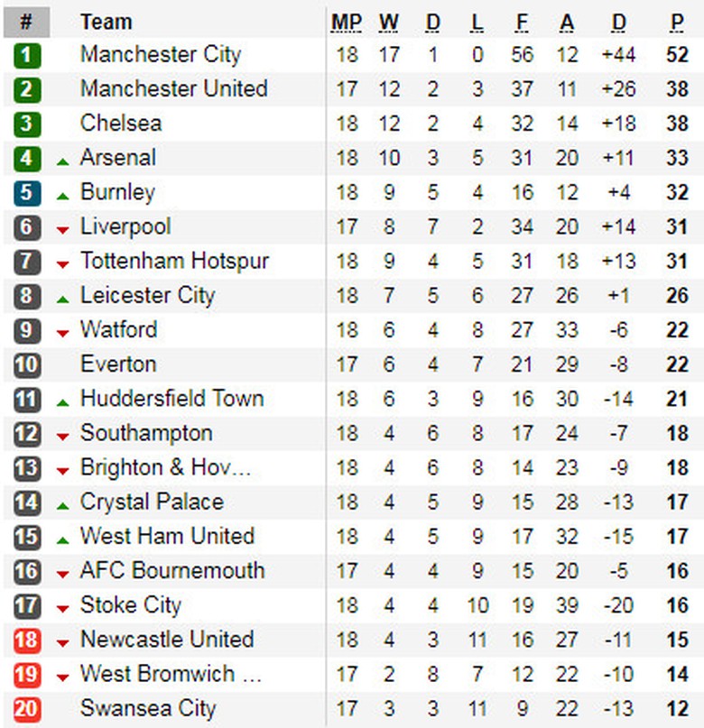704x728 pixels.
Task: Sort table by the W column header
Action: [389, 22]
